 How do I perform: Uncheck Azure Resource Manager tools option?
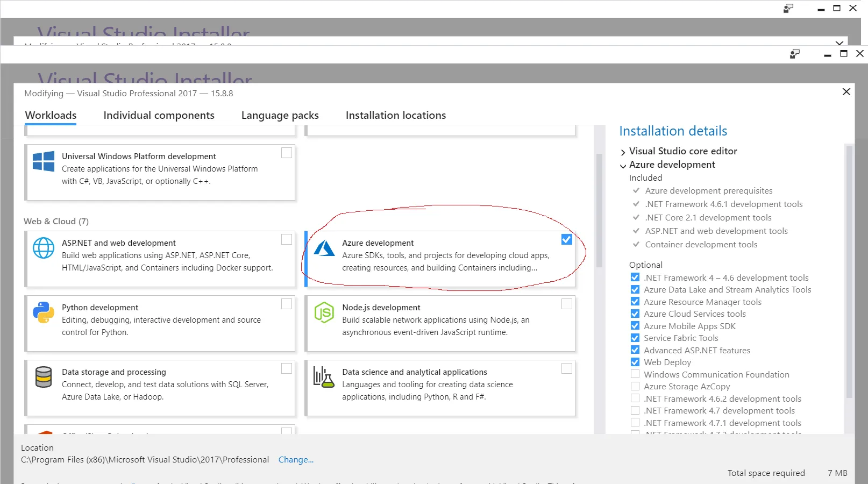pyautogui.click(x=635, y=302)
